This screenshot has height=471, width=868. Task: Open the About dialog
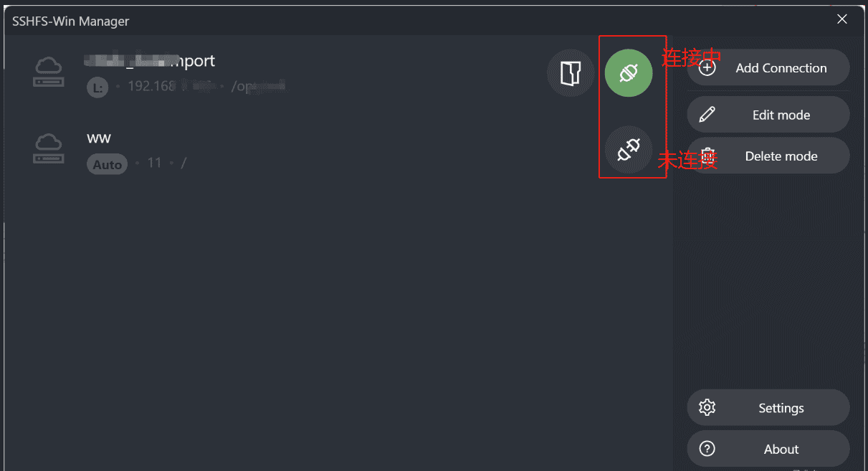point(768,449)
